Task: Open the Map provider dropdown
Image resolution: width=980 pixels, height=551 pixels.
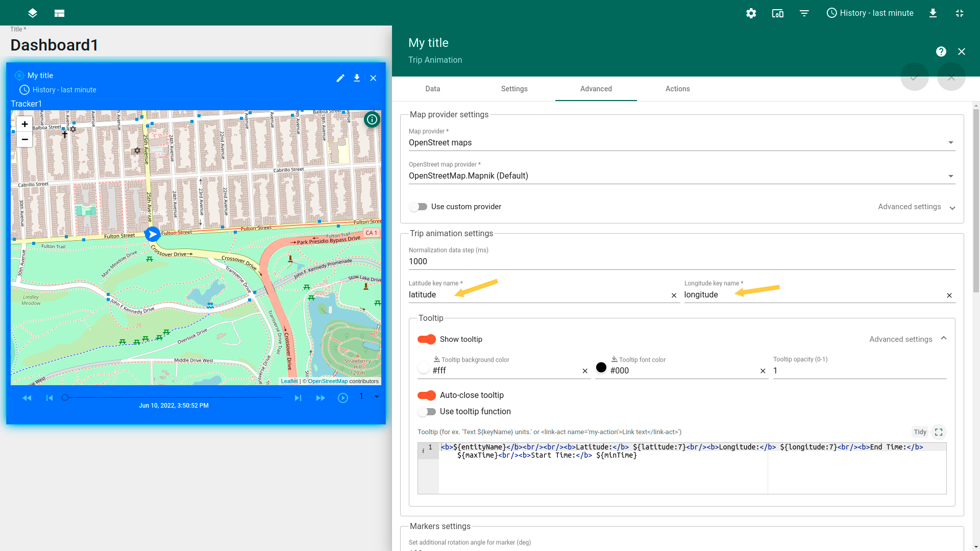Action: (x=682, y=143)
